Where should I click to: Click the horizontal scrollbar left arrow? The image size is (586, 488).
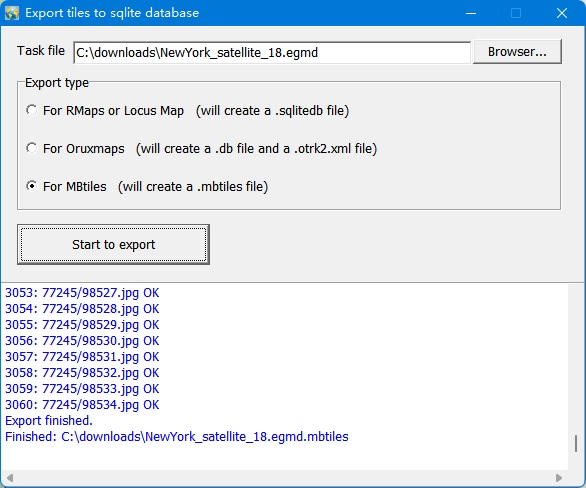[10, 478]
